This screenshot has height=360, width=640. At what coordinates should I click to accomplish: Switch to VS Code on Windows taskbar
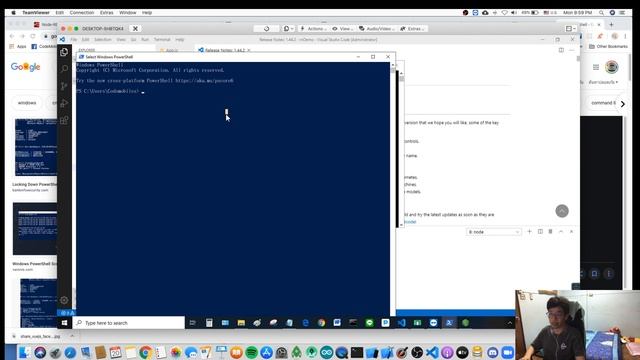(x=402, y=323)
